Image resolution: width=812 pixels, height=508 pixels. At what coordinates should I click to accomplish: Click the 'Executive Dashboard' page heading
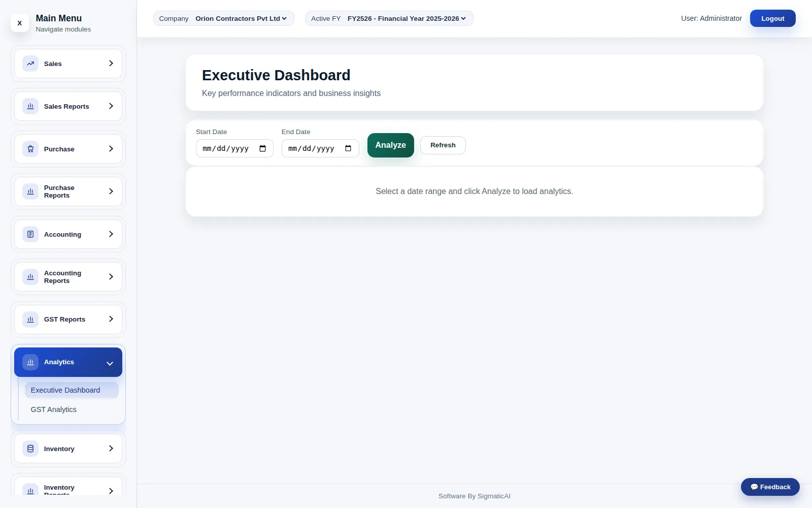tap(276, 75)
